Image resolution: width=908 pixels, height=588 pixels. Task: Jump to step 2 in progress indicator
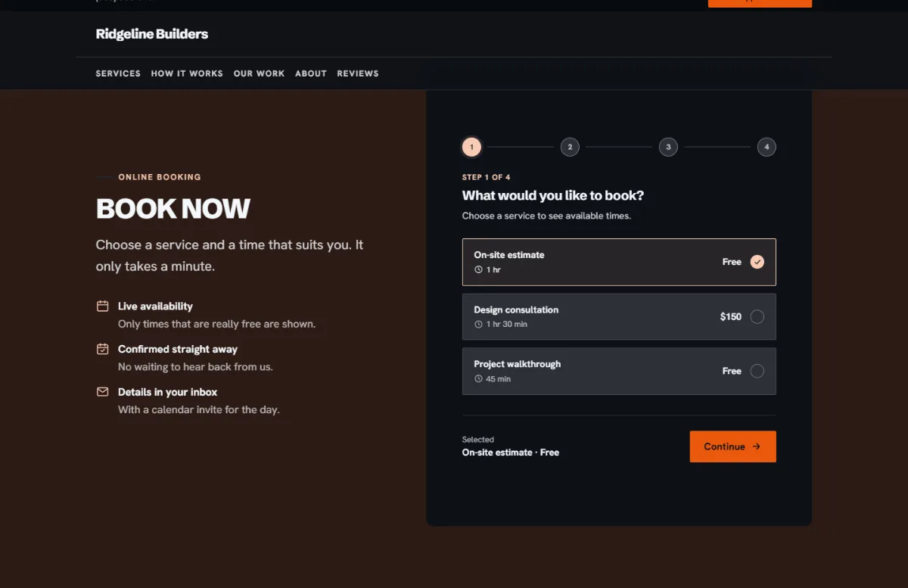pos(570,147)
